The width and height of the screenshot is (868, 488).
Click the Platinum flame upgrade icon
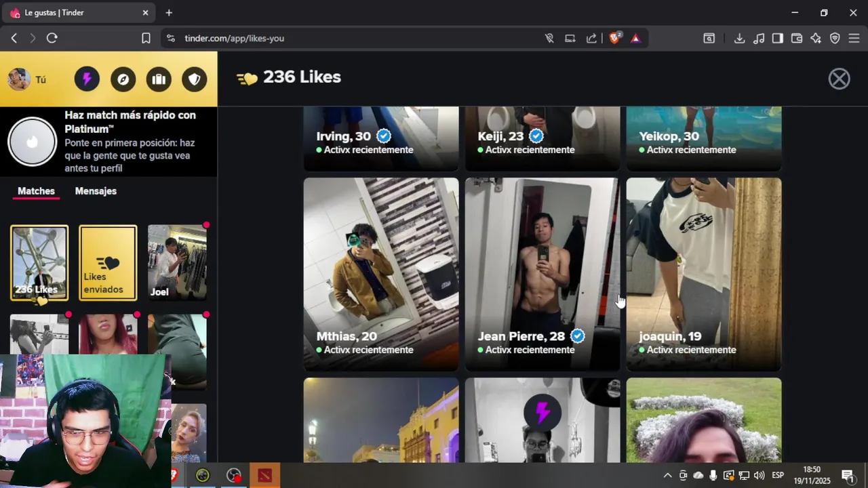point(32,142)
